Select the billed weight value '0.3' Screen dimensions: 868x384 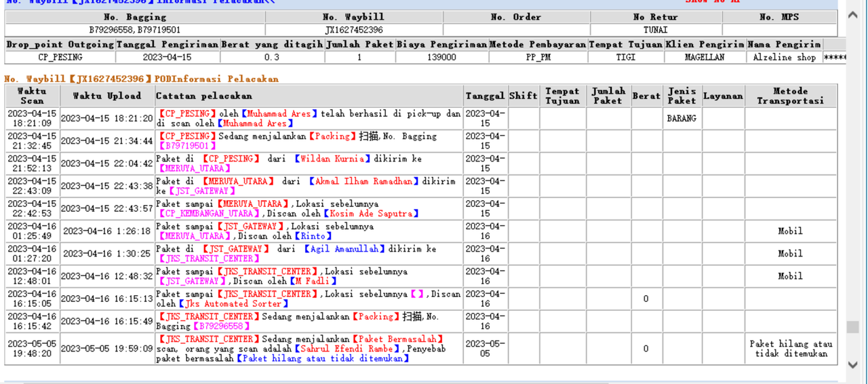[x=272, y=58]
